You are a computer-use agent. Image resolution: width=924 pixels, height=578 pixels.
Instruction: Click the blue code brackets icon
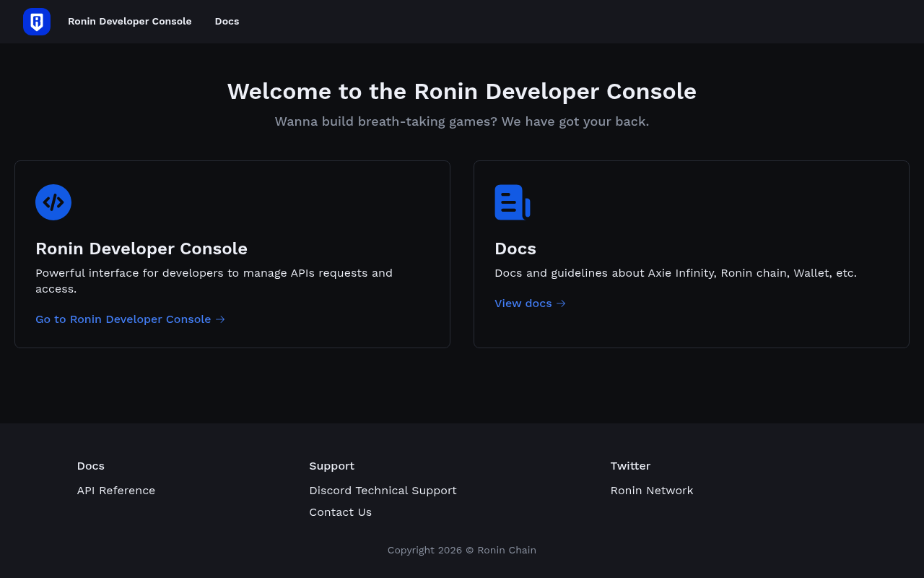(53, 202)
